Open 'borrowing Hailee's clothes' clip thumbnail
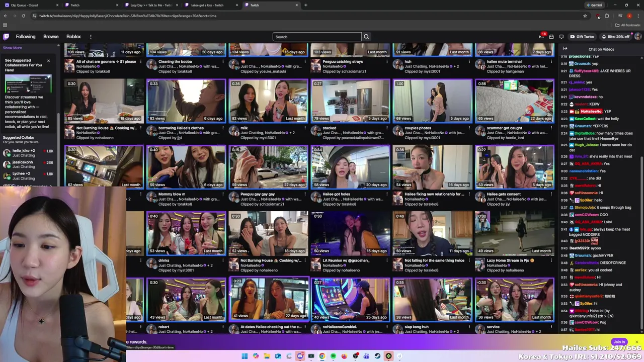The image size is (644, 362). 186,101
